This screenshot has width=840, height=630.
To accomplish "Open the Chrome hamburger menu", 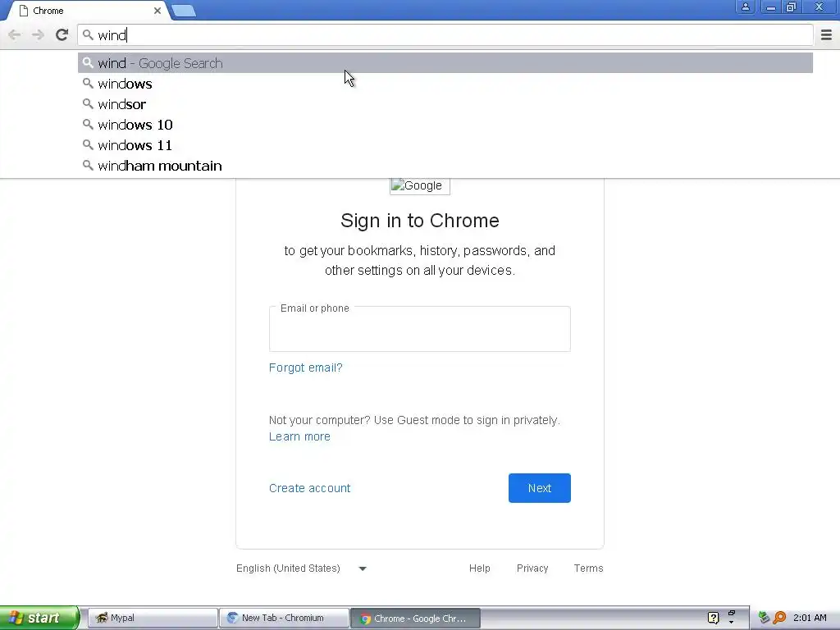I will tap(826, 34).
